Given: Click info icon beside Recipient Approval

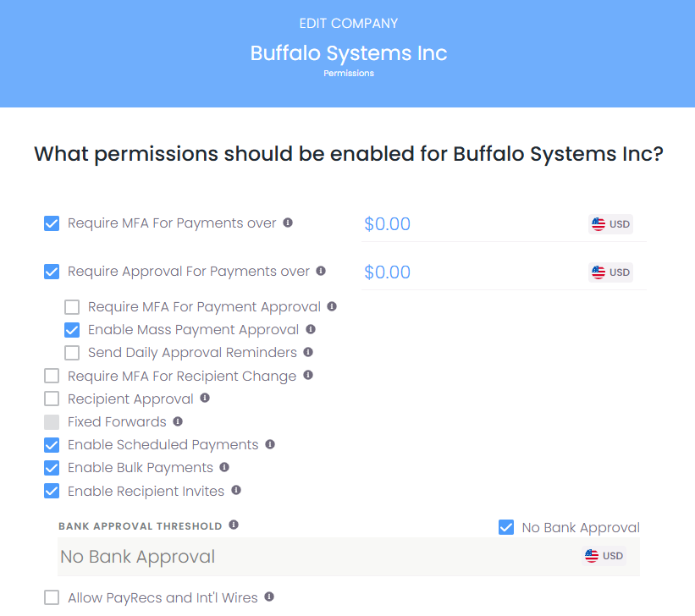Looking at the screenshot, I should [205, 398].
